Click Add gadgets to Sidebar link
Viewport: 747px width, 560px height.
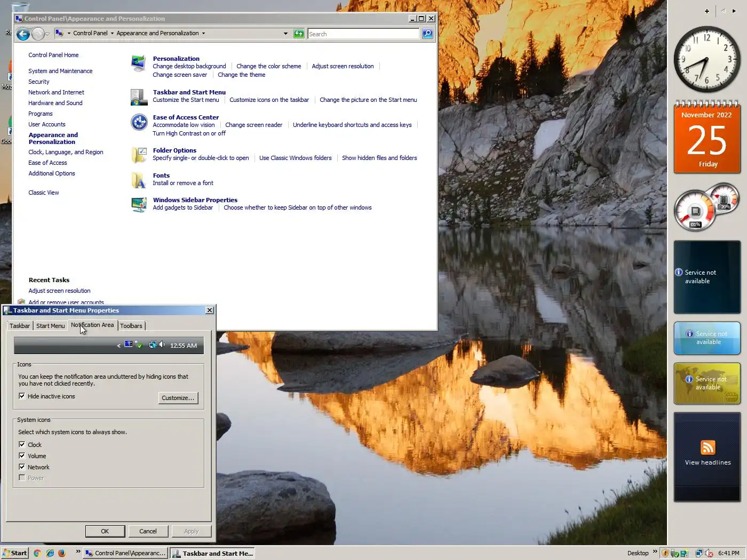[183, 207]
